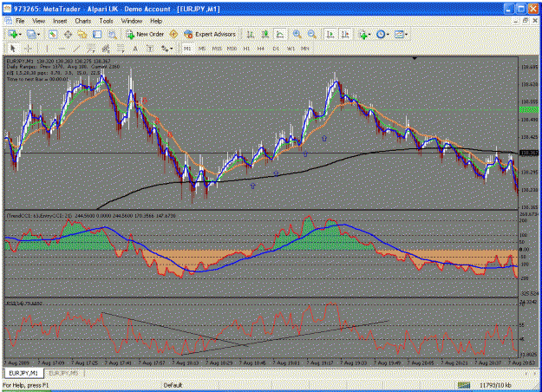Switch timeframe to H1
542x392 pixels.
[246, 49]
